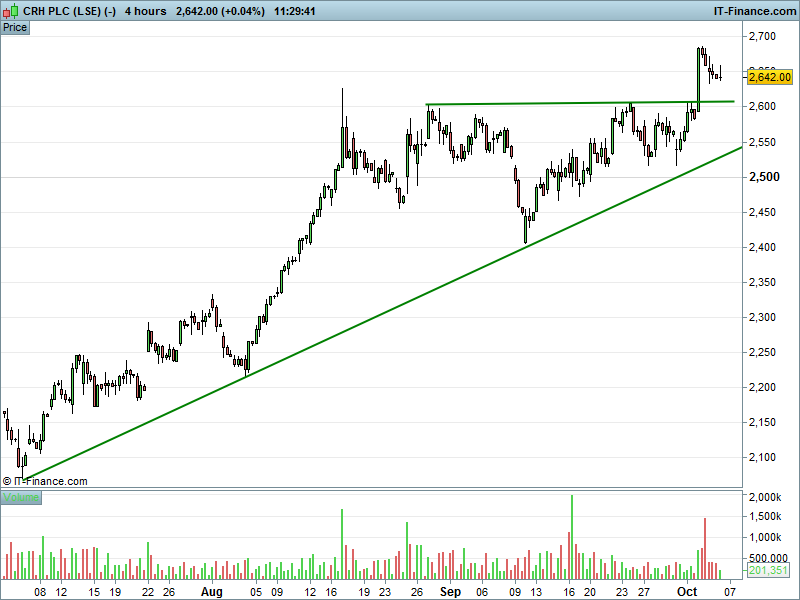This screenshot has width=800, height=600.
Task: Click the 1,000k volume axis label
Action: click(764, 537)
